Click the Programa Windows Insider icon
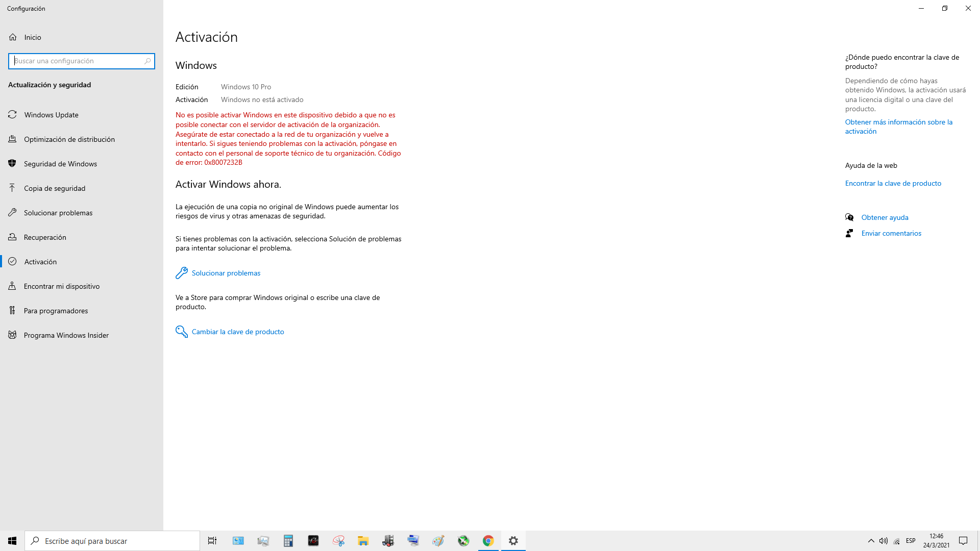The width and height of the screenshot is (980, 551). 13,335
